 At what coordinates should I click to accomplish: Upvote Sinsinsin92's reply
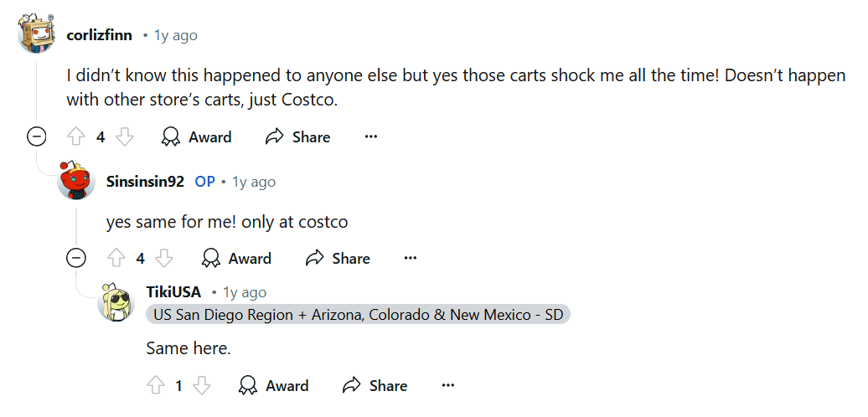pos(116,258)
